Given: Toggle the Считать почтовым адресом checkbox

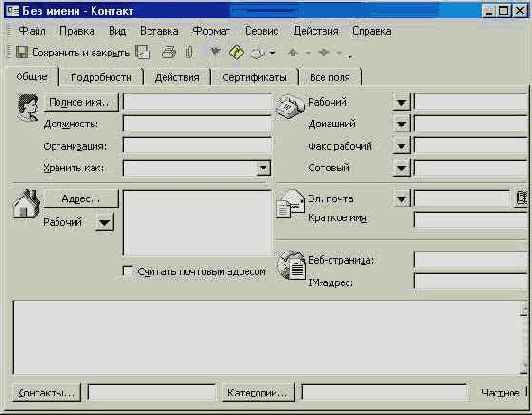Looking at the screenshot, I should pyautogui.click(x=128, y=271).
